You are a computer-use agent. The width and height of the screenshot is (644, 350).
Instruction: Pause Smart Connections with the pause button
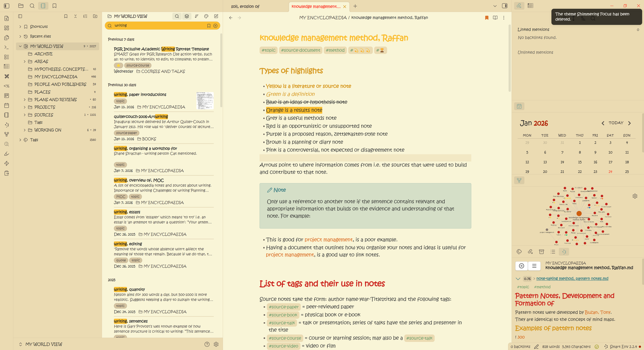point(522,266)
